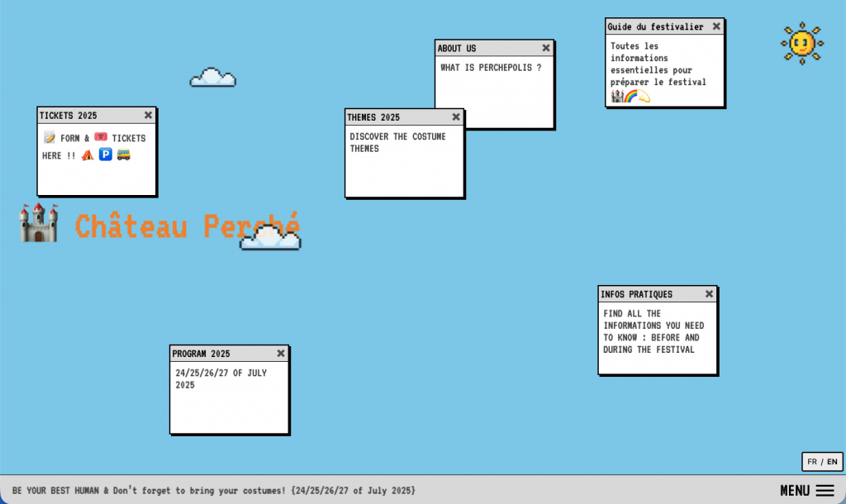Click the bus icon in Tickets window

[x=124, y=155]
